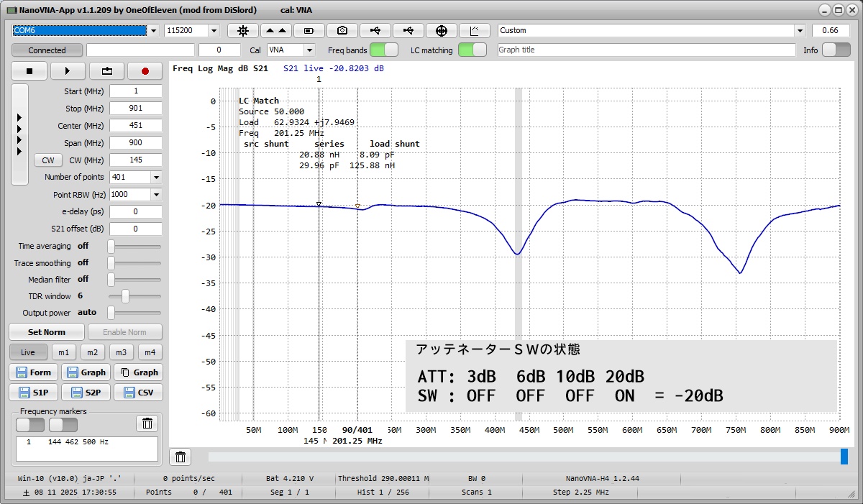Click trash icon below the graph
This screenshot has width=863, height=504.
pyautogui.click(x=181, y=457)
